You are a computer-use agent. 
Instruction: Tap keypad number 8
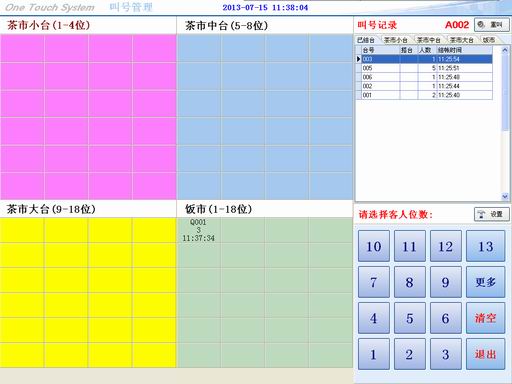(x=410, y=282)
